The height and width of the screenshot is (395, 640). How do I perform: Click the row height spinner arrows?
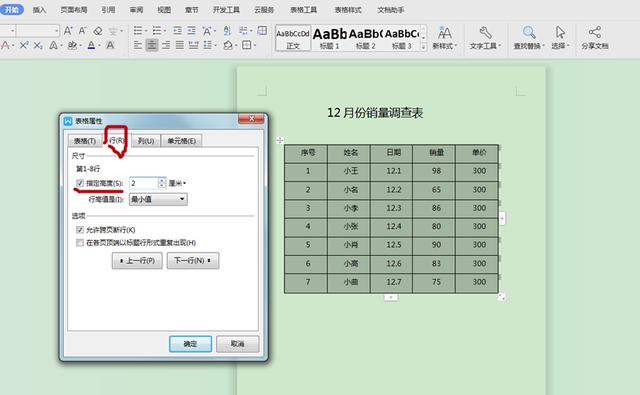point(162,183)
